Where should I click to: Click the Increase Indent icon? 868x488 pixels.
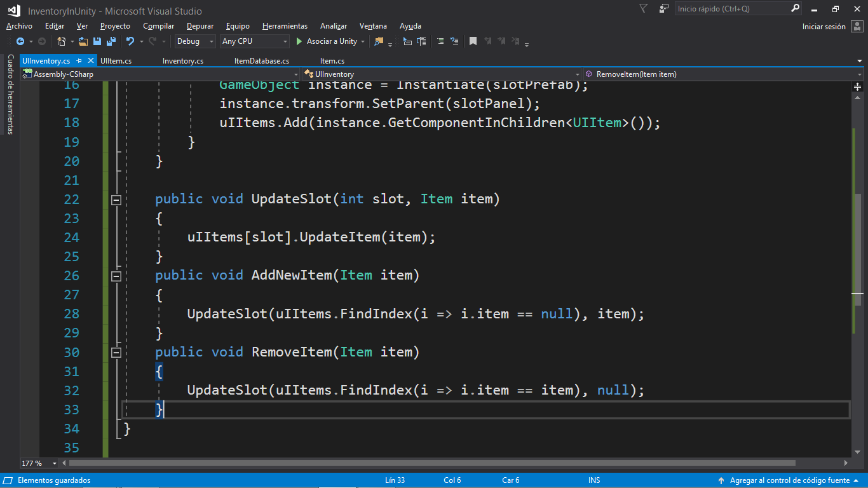(x=421, y=41)
